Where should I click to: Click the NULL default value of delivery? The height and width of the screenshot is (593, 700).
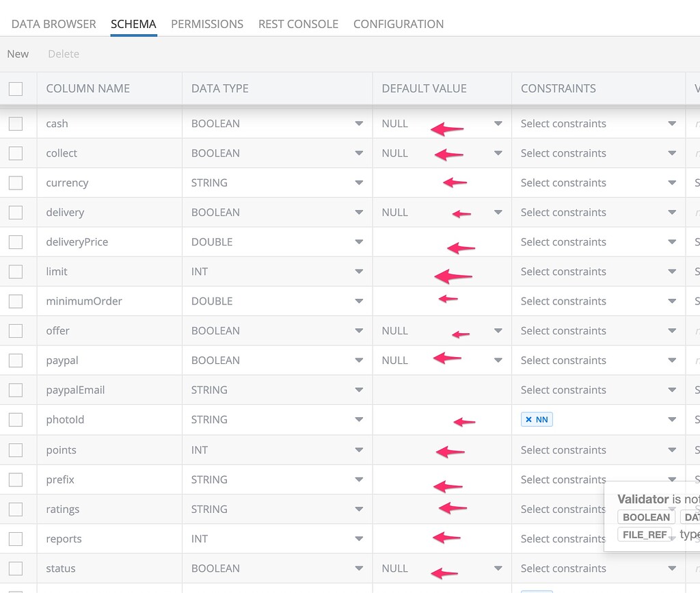[395, 212]
